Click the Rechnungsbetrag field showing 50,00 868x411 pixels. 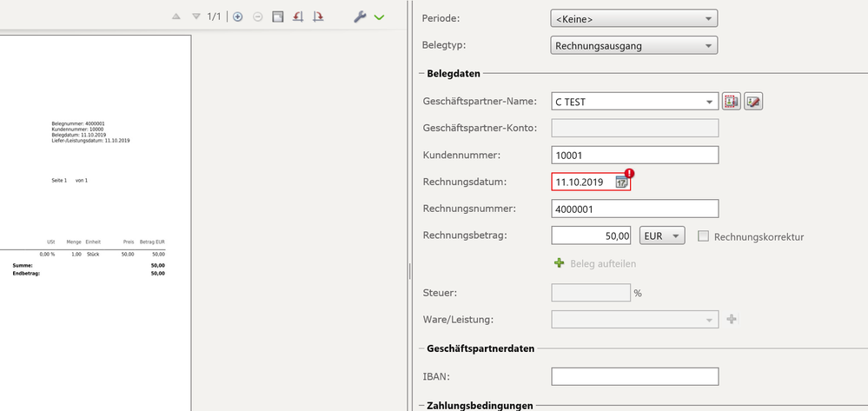pos(591,236)
